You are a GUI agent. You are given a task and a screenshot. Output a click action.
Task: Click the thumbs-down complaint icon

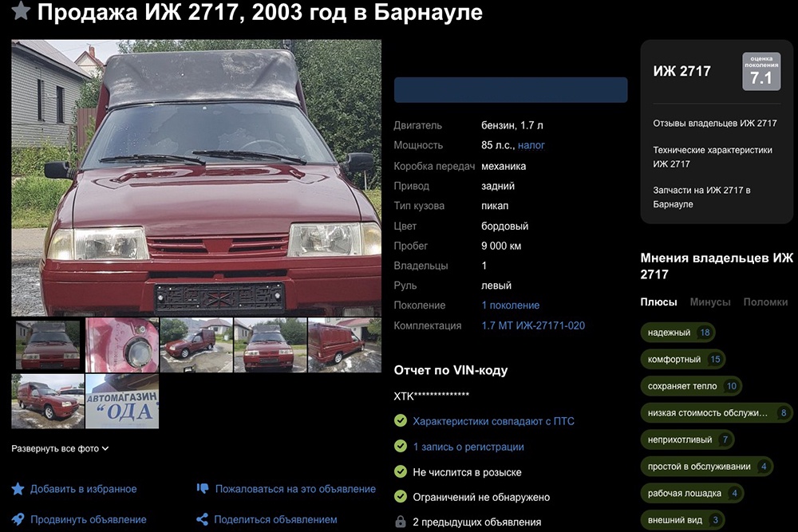[x=203, y=489]
